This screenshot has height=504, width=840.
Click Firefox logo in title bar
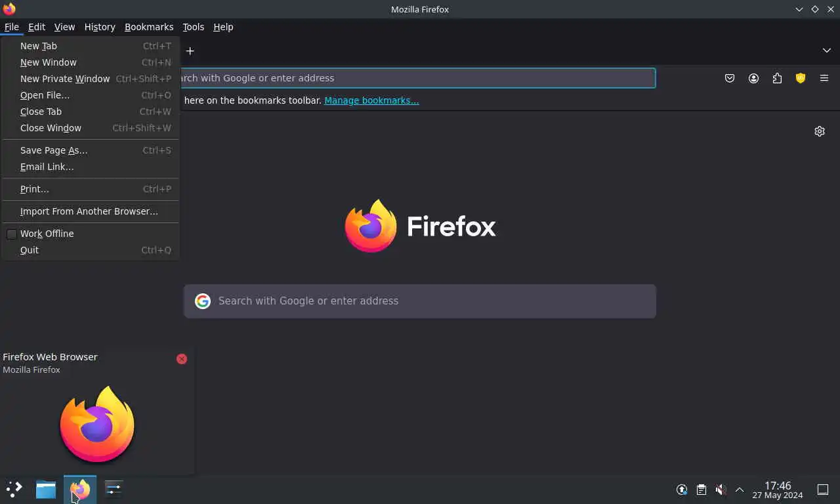tap(9, 9)
